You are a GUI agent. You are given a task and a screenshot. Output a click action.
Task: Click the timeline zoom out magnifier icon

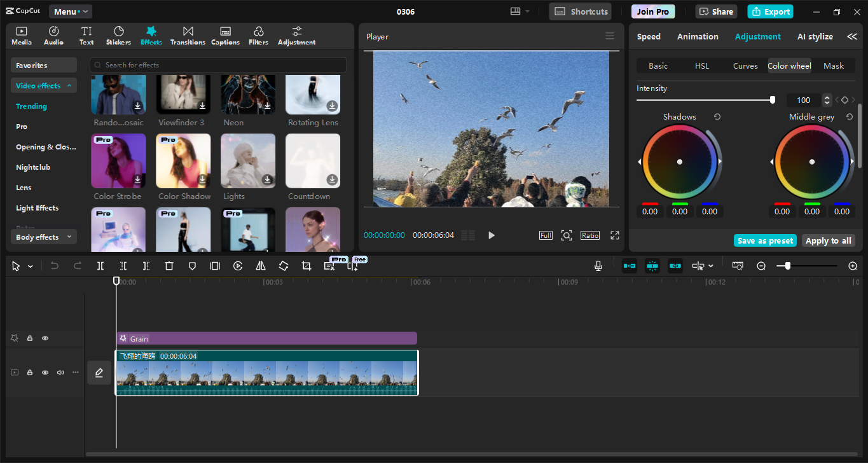click(761, 266)
